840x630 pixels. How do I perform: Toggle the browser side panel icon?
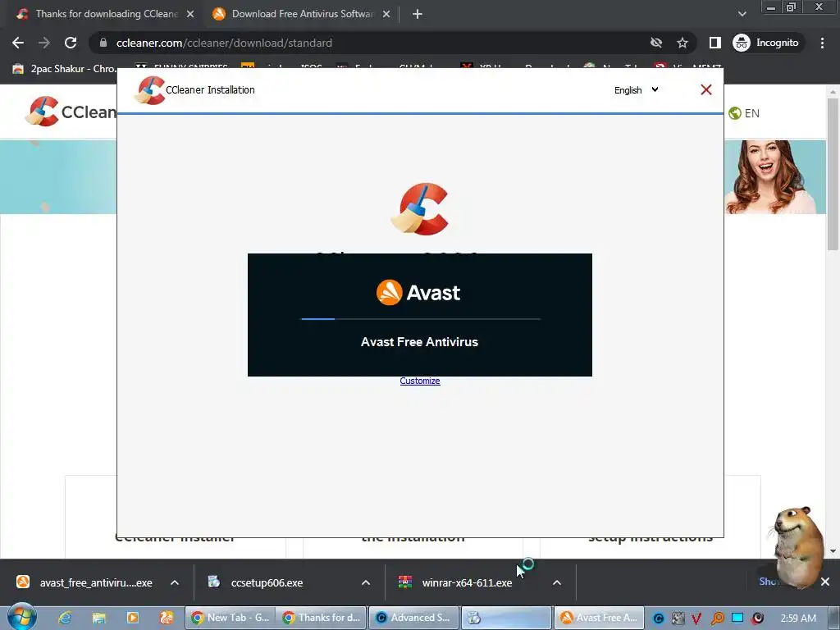(x=714, y=43)
